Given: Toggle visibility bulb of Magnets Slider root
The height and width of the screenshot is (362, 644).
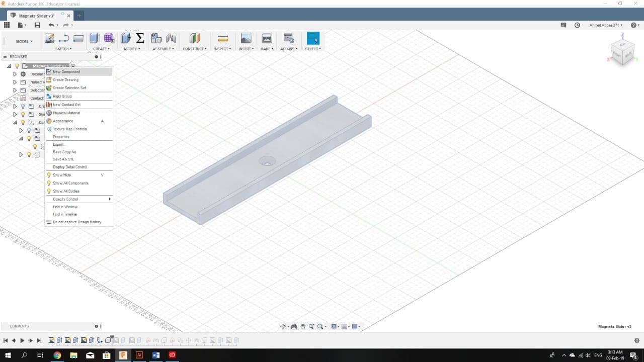Looking at the screenshot, I should click(17, 66).
